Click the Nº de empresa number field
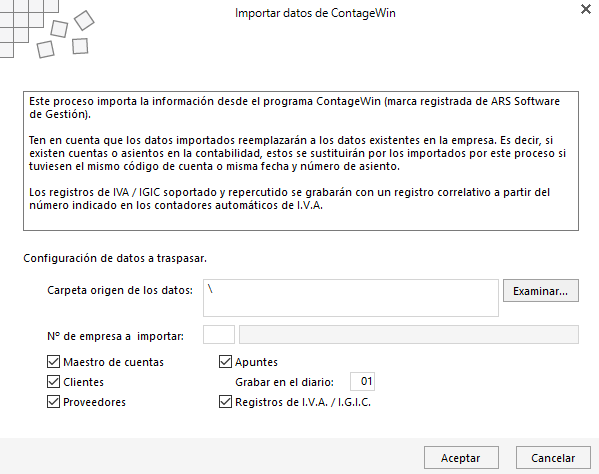Viewport: 599px width, 474px height. coord(219,335)
